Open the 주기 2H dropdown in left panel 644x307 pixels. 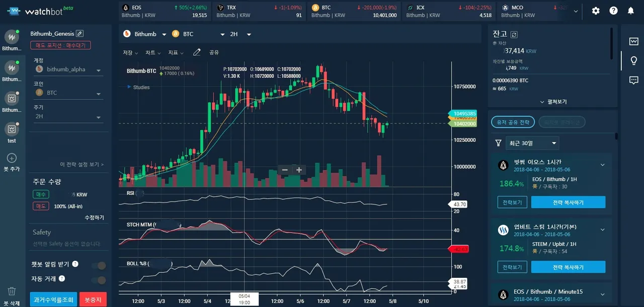[68, 117]
